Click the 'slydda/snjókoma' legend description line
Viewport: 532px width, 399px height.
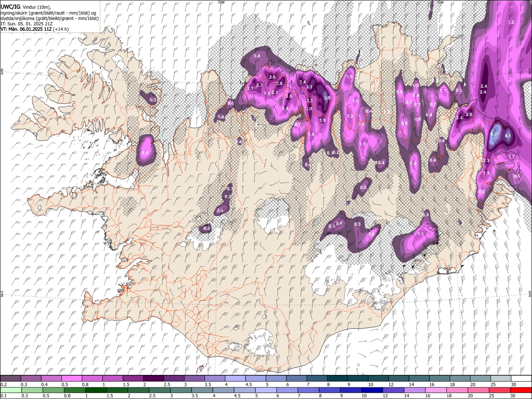point(50,18)
